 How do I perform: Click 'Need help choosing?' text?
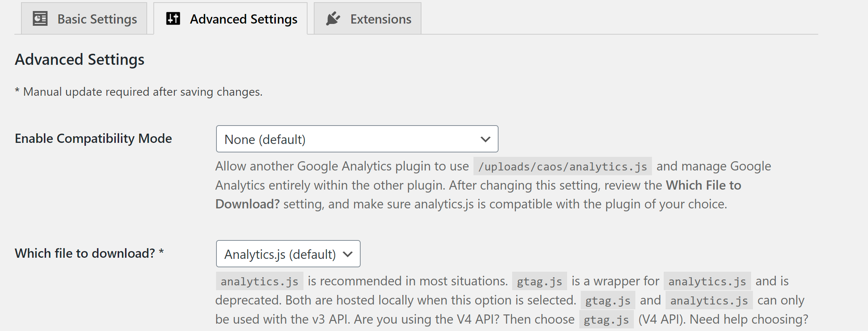coord(749,319)
